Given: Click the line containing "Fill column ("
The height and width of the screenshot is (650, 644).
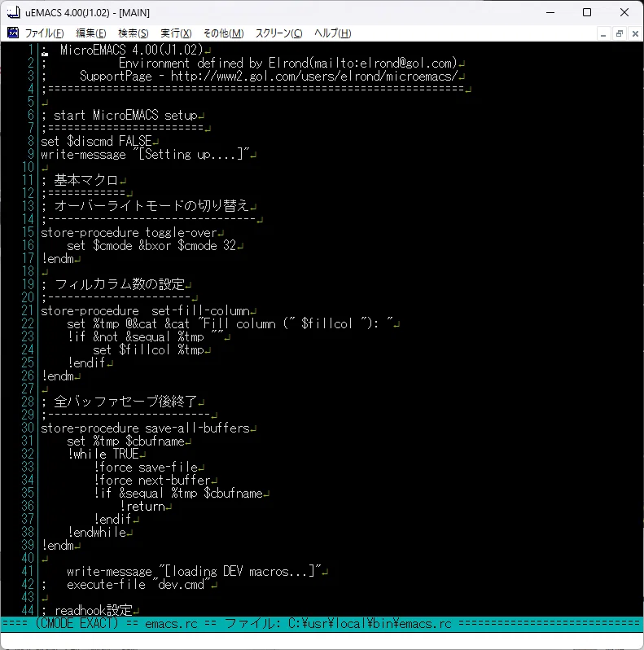Looking at the screenshot, I should click(230, 323).
